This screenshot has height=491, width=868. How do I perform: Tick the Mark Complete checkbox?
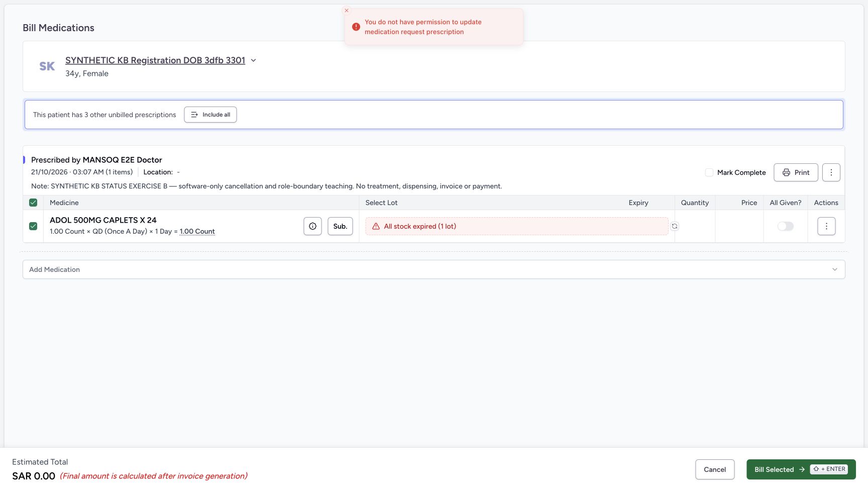709,172
